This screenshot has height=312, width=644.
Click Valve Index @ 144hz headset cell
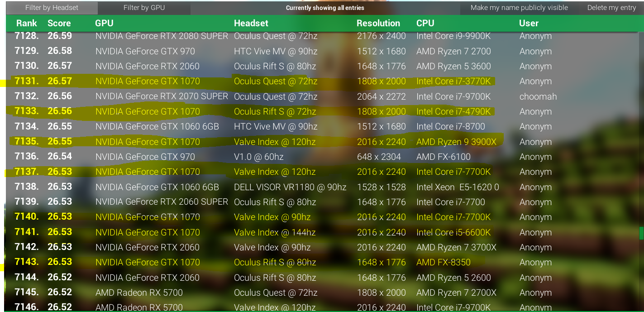(275, 232)
